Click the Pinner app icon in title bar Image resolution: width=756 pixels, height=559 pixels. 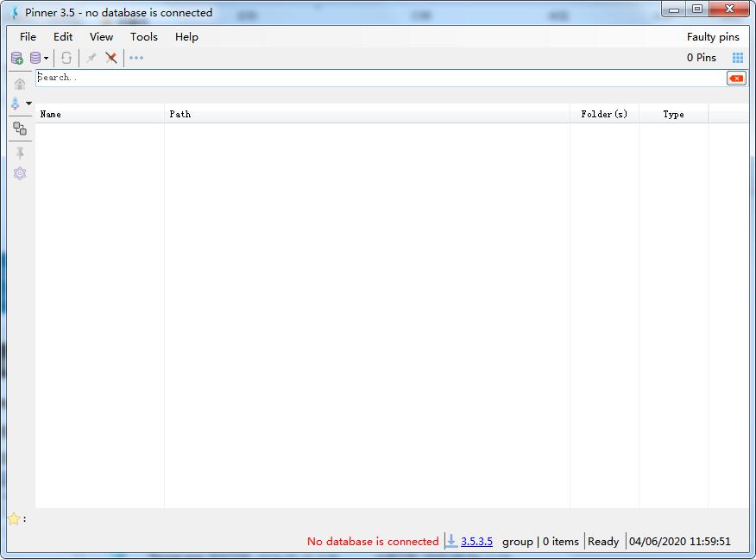[x=15, y=13]
